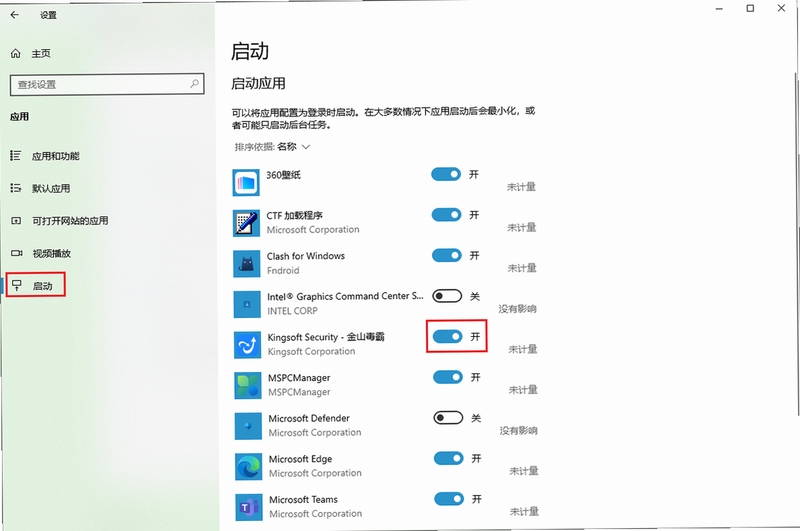This screenshot has width=800, height=531.
Task: Minimize the Settings window
Action: coord(719,9)
